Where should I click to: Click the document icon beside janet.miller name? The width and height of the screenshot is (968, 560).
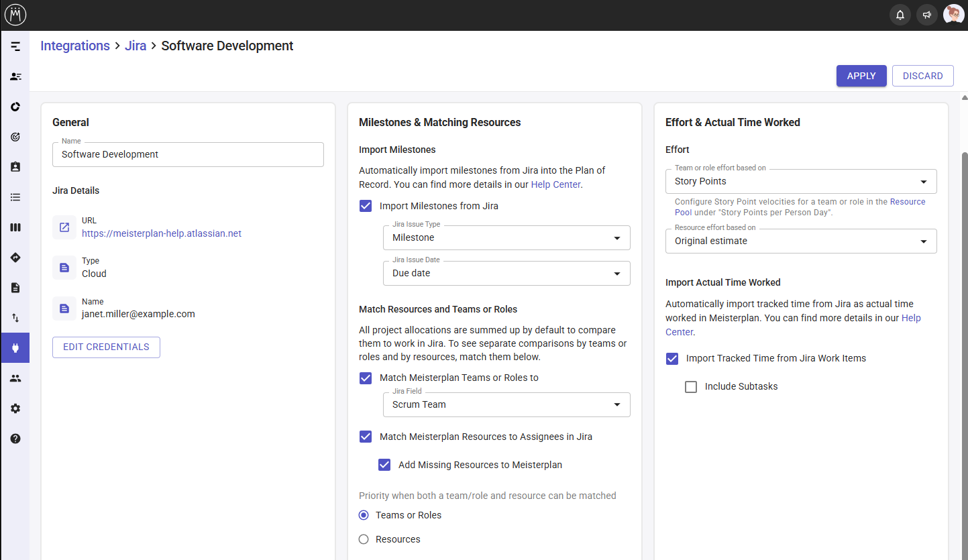[64, 309]
